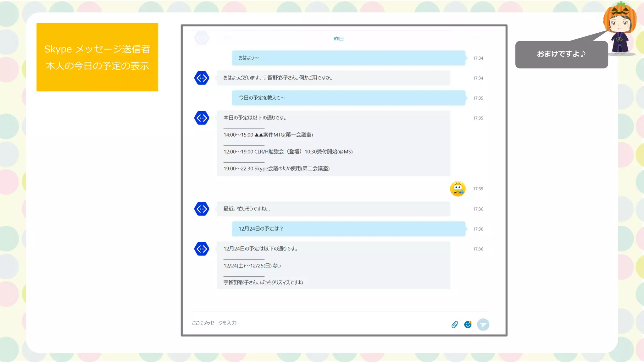Click bot avatar beside おはようございます reply
644x362 pixels.
click(202, 78)
